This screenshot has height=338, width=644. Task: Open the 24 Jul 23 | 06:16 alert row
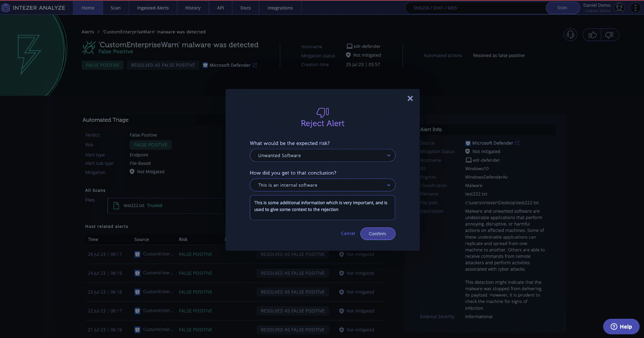[235, 273]
